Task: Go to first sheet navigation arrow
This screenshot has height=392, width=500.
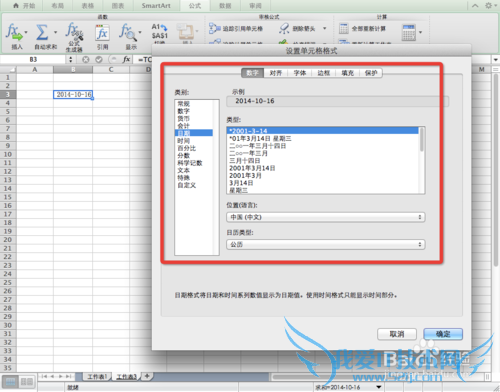Action: point(44,376)
